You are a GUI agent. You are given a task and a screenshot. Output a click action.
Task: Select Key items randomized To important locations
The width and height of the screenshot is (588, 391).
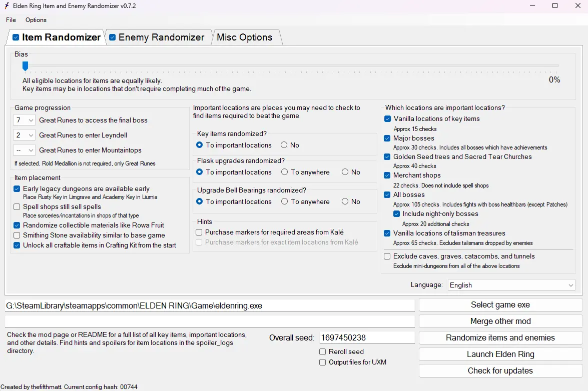[x=200, y=145]
